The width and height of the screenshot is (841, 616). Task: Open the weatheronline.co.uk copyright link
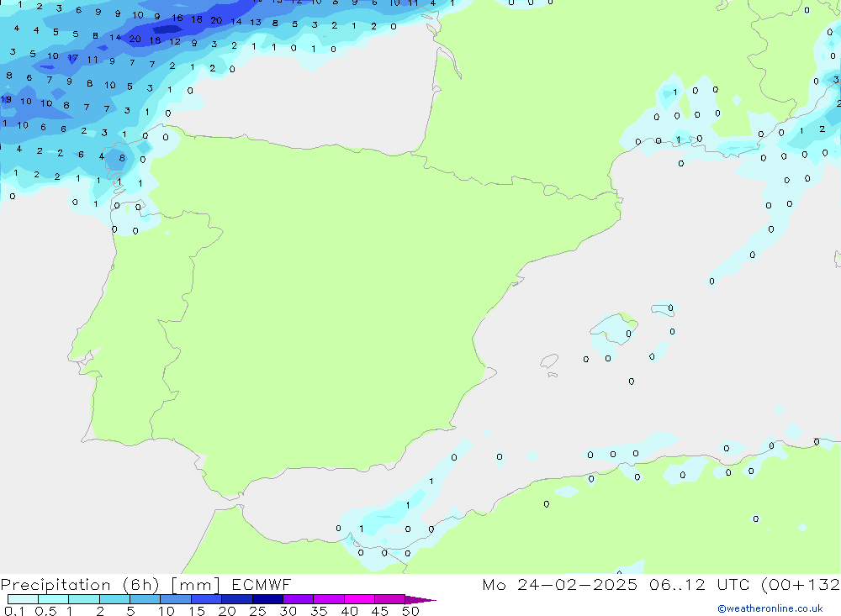770,608
